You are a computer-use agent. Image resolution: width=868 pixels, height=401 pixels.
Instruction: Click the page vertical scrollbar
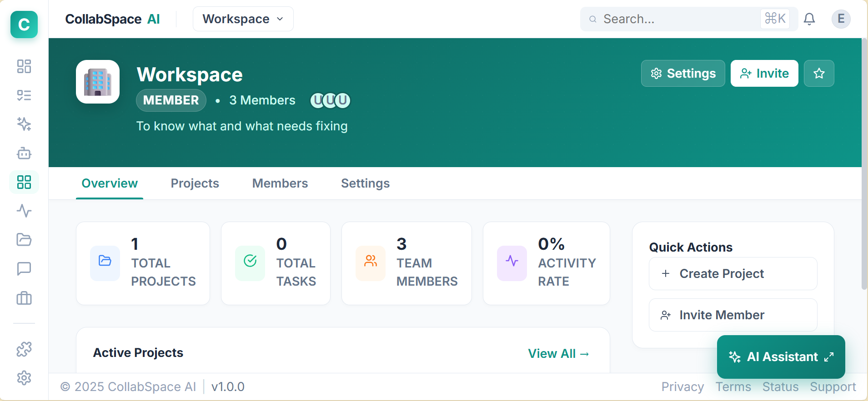864,163
